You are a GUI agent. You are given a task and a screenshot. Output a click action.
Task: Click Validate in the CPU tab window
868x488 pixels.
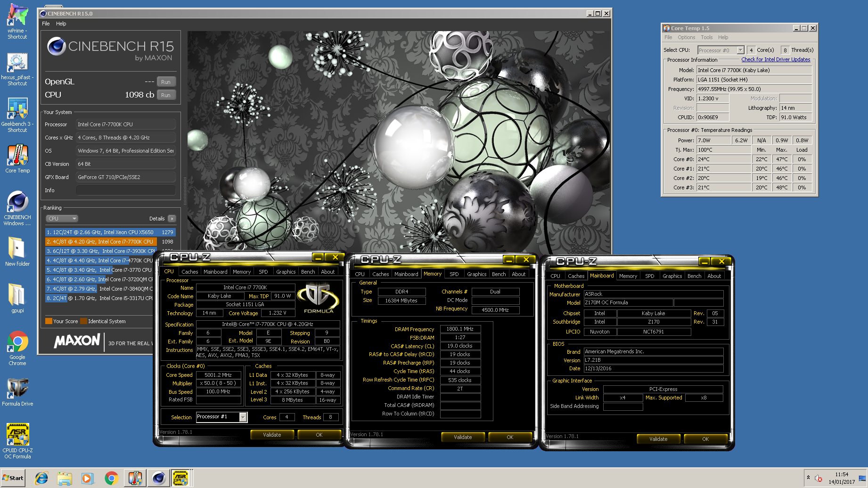coord(272,435)
